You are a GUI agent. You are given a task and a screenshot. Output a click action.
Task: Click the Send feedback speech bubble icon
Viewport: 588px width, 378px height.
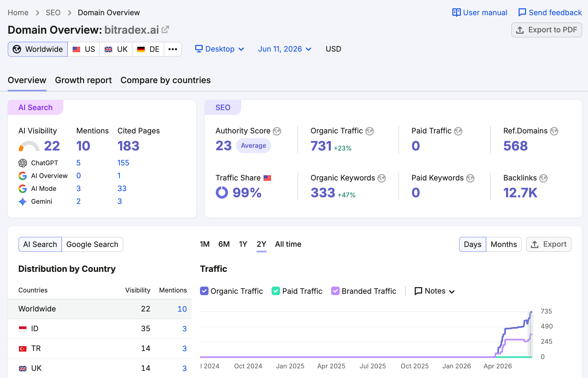pos(522,13)
